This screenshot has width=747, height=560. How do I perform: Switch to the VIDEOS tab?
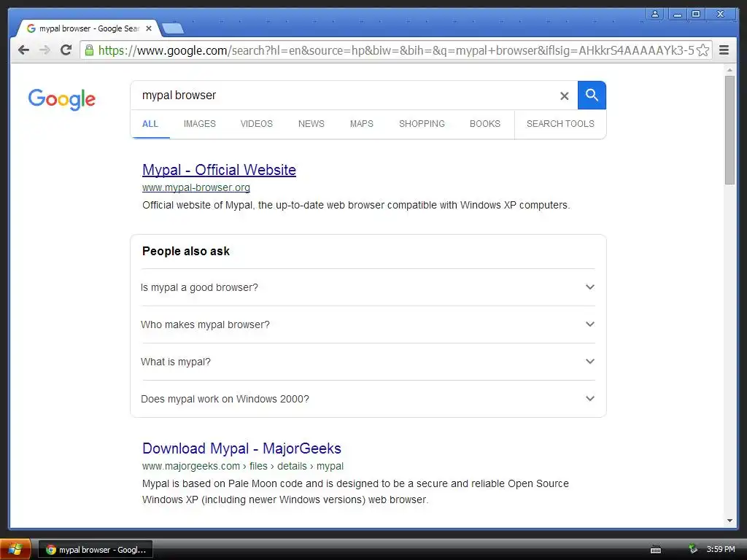[x=256, y=124]
